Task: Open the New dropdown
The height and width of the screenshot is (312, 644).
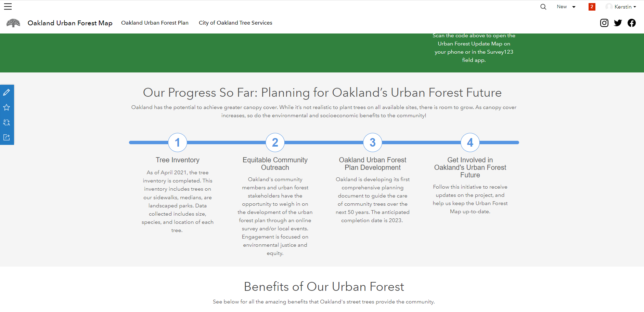Action: 566,7
